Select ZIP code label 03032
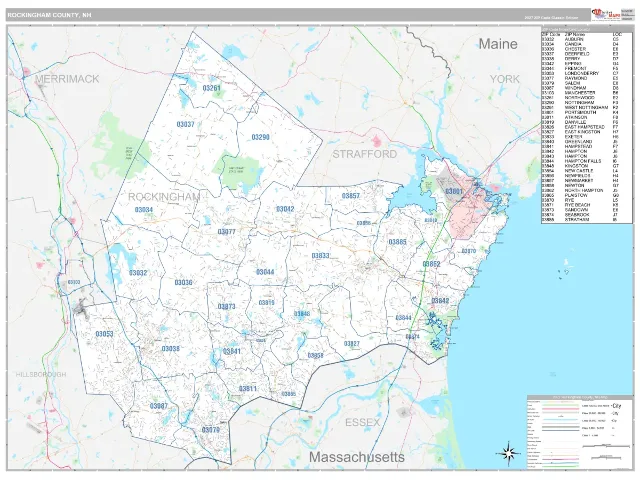This screenshot has height=480, width=640. pos(138,273)
